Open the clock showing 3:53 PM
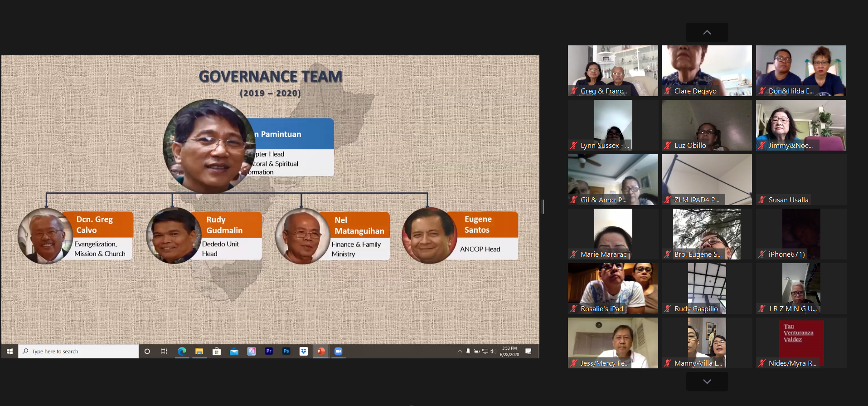868x406 pixels. 509,352
